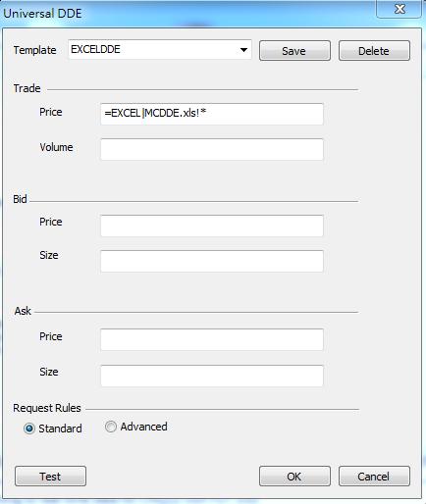Click the Trade Volume input field

[x=212, y=149]
